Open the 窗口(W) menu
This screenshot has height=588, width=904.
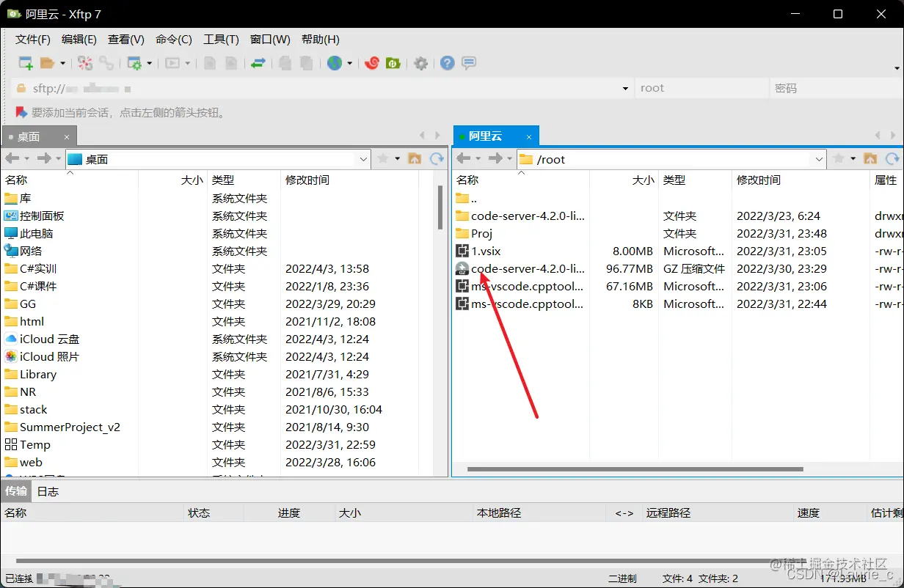pos(270,40)
